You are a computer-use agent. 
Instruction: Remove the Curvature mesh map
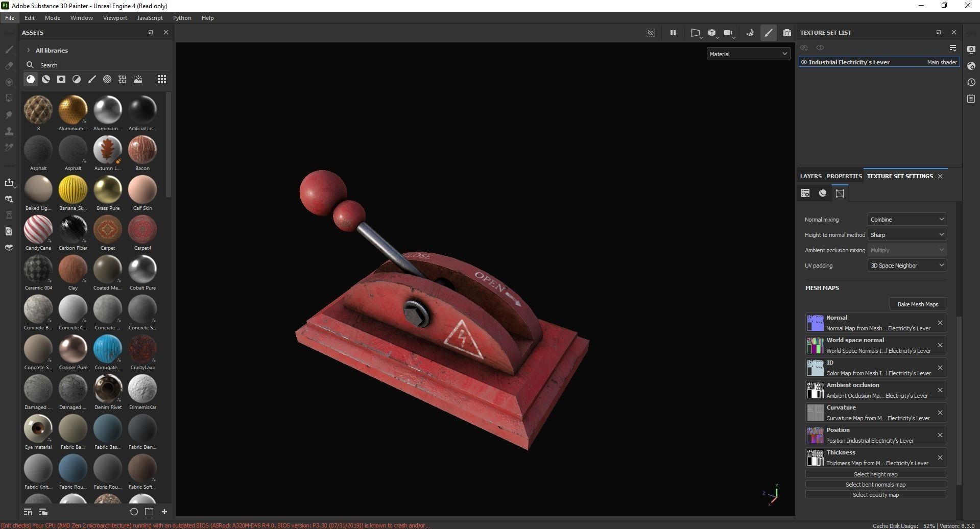(940, 413)
